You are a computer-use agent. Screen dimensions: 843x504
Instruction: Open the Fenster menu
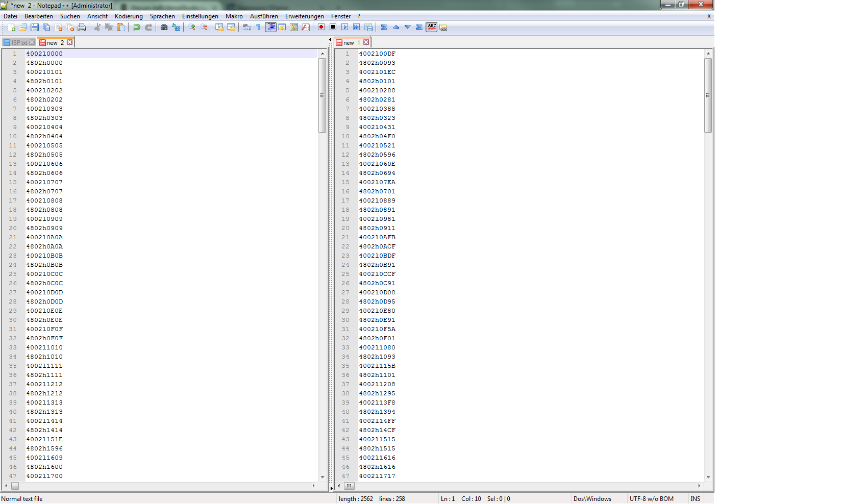341,16
